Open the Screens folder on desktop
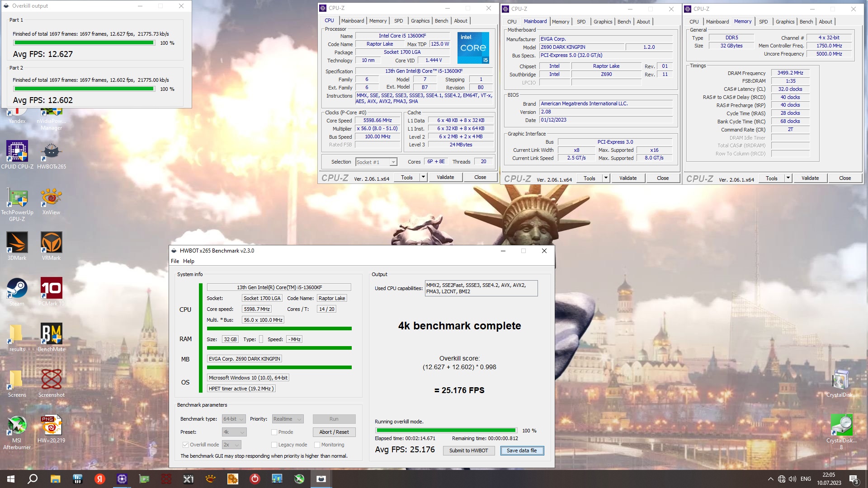 (17, 383)
